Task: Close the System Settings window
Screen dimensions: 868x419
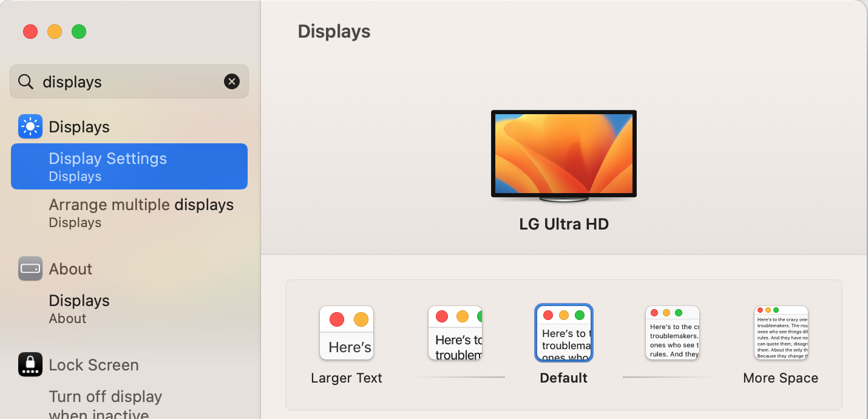Action: 30,32
